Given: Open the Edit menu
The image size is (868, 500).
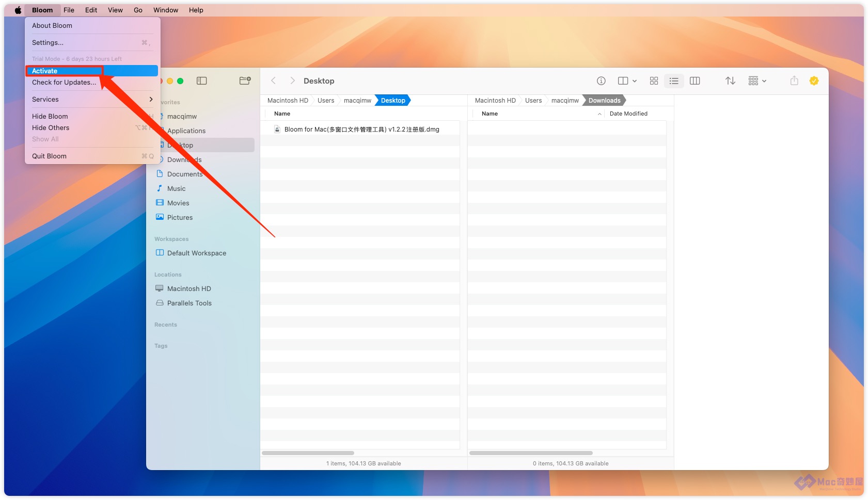Looking at the screenshot, I should (91, 10).
